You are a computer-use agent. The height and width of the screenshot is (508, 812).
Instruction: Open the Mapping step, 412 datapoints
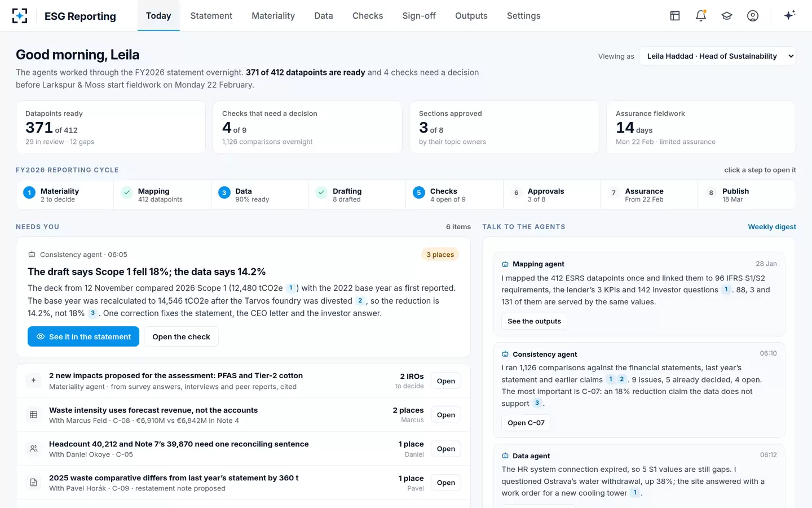coord(162,195)
